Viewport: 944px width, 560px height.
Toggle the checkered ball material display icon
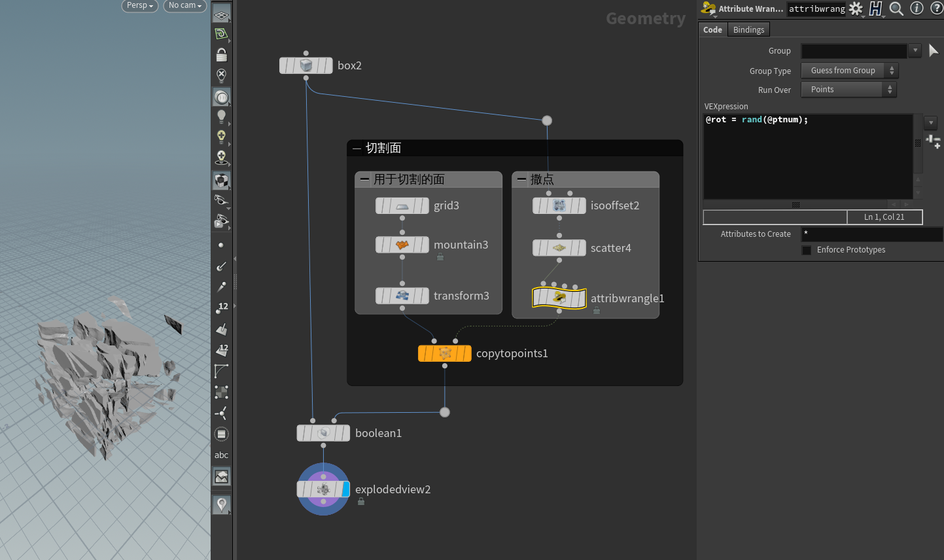tap(222, 180)
